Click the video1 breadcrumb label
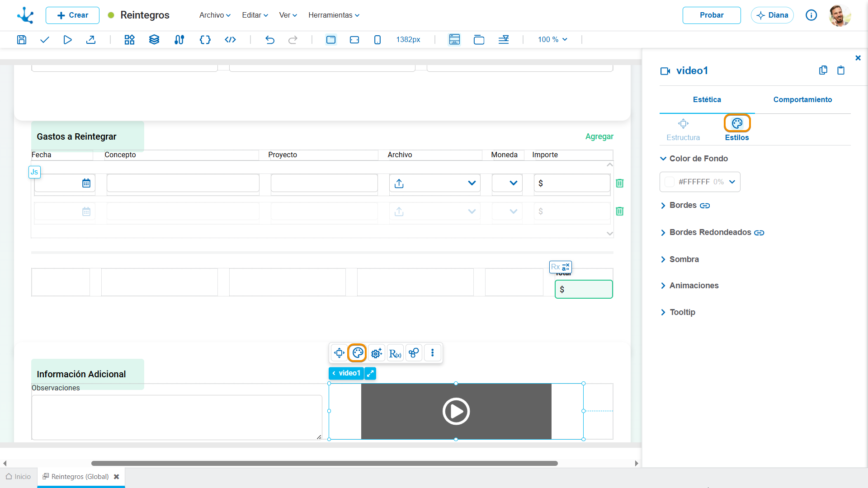Image resolution: width=868 pixels, height=488 pixels. (346, 373)
